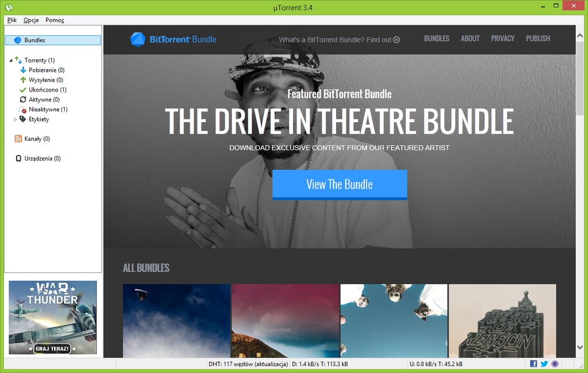The image size is (588, 373).
Task: Click the green Wysyłanie upload arrow icon
Action: [x=23, y=80]
